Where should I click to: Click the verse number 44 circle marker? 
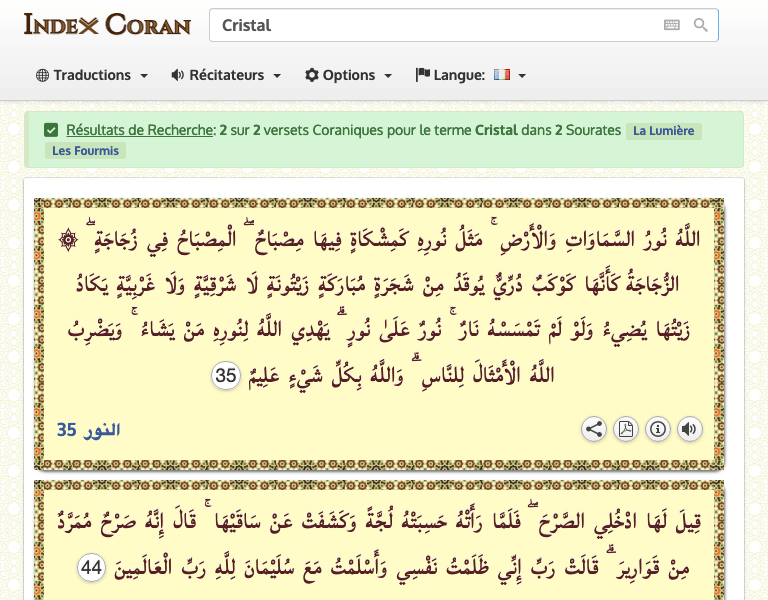(92, 567)
